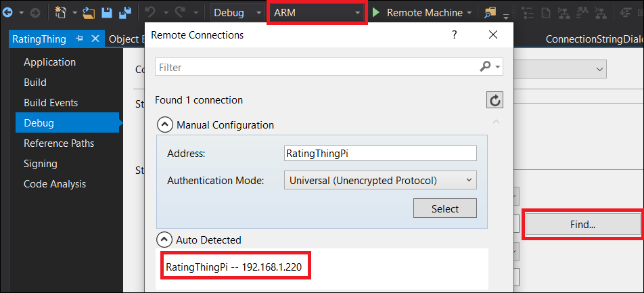644x293 pixels.
Task: Click the dimmed list-view toolbar icon
Action: tap(528, 13)
